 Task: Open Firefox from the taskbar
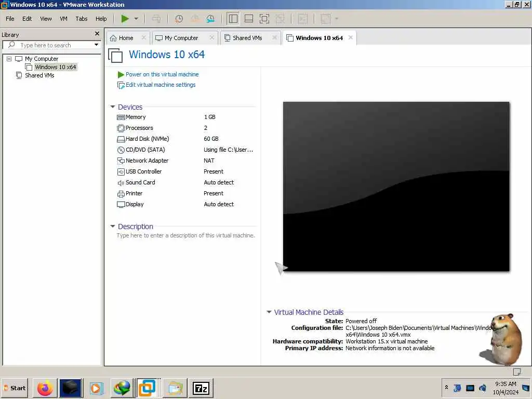(45, 388)
